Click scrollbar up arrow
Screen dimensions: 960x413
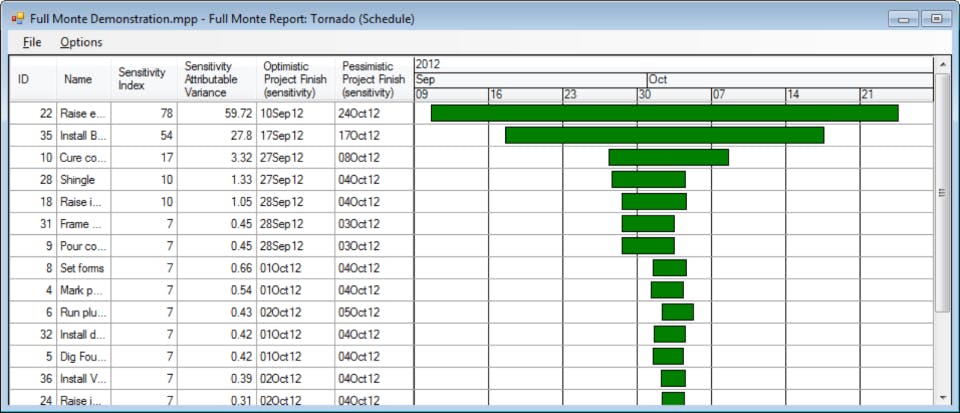(x=943, y=64)
